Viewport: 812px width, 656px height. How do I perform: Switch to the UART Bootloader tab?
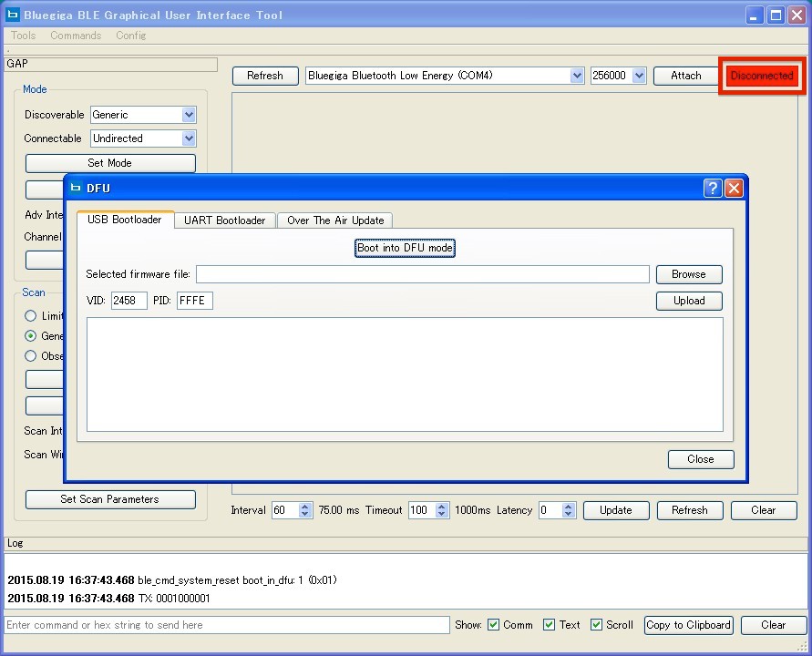[x=224, y=220]
